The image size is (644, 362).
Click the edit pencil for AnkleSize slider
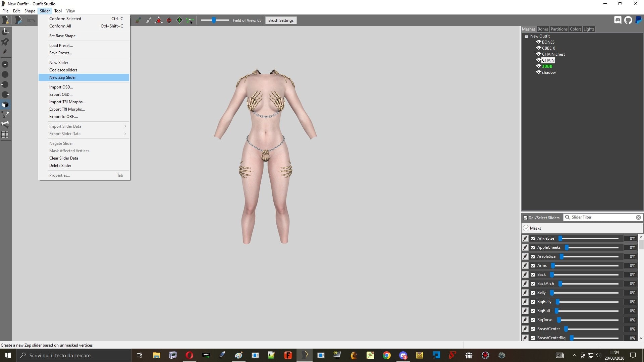[x=525, y=238]
